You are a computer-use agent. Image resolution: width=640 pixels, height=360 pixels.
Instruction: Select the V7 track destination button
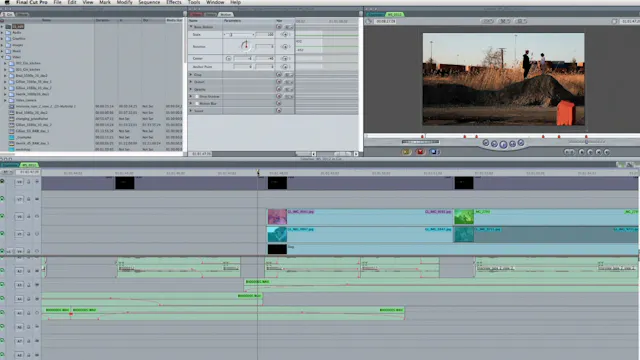coord(19,199)
